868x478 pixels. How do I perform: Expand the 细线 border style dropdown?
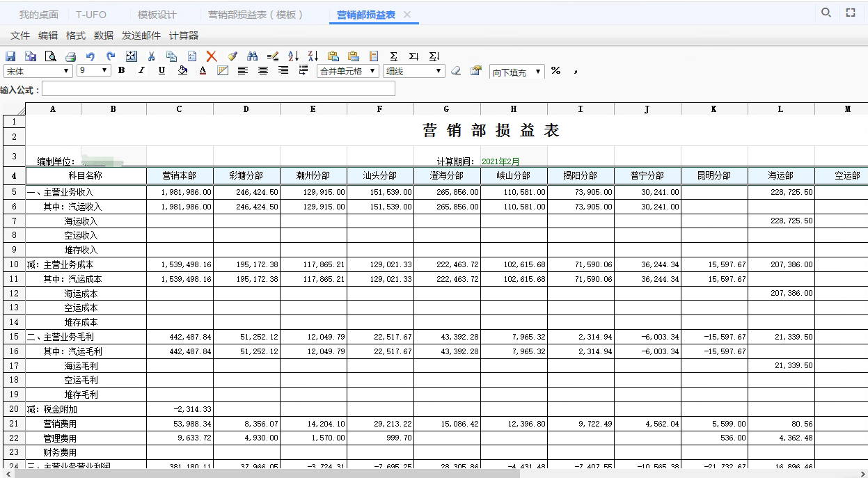point(414,71)
